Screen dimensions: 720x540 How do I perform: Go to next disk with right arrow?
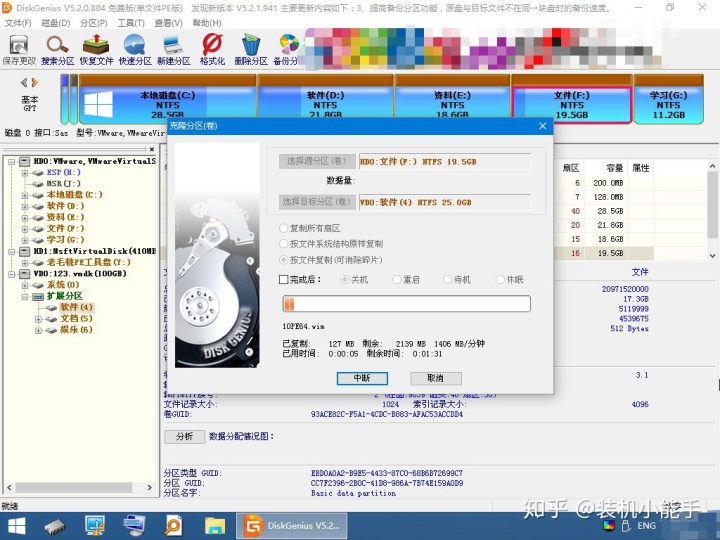point(34,83)
